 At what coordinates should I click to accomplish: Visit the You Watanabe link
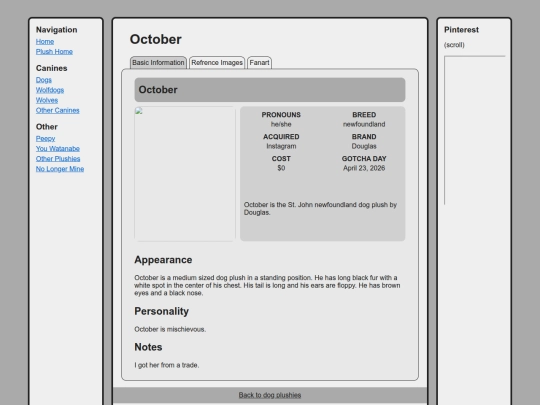(58, 149)
